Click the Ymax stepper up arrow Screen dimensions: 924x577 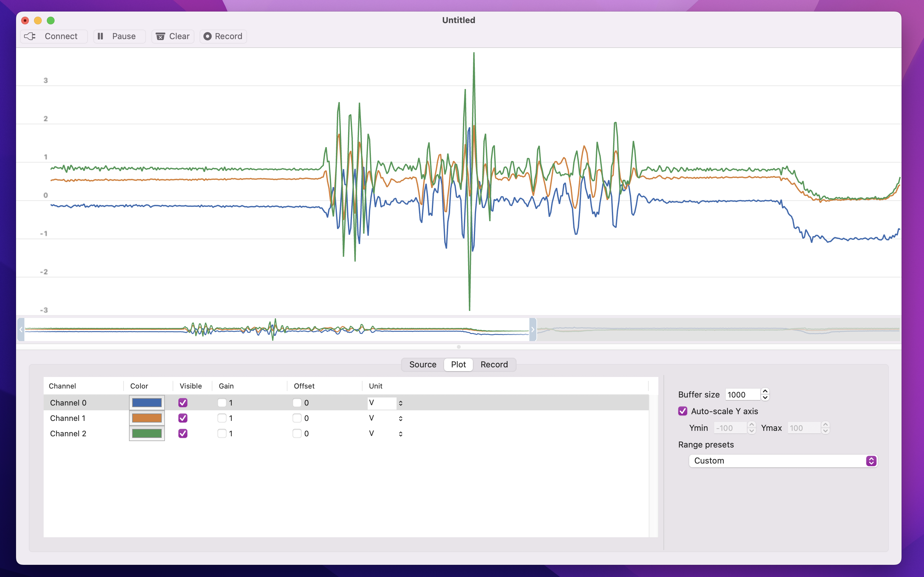click(x=825, y=425)
